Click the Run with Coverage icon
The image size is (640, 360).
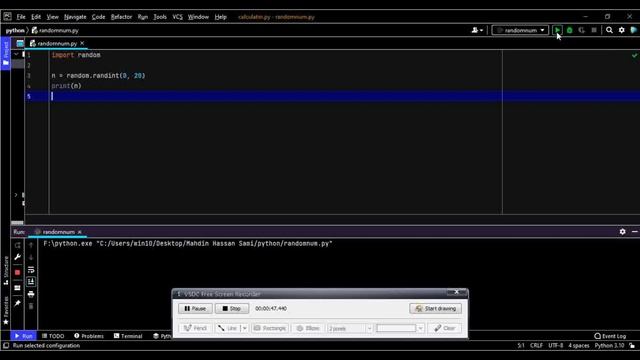click(582, 30)
